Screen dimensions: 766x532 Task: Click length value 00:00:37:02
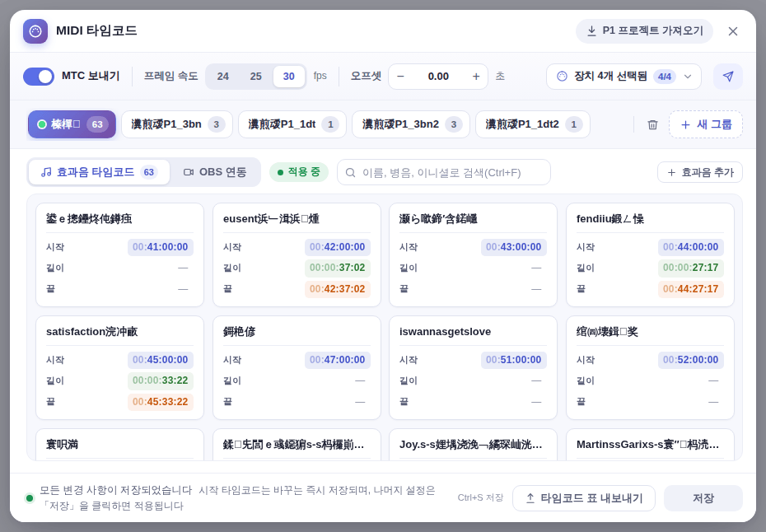(337, 268)
